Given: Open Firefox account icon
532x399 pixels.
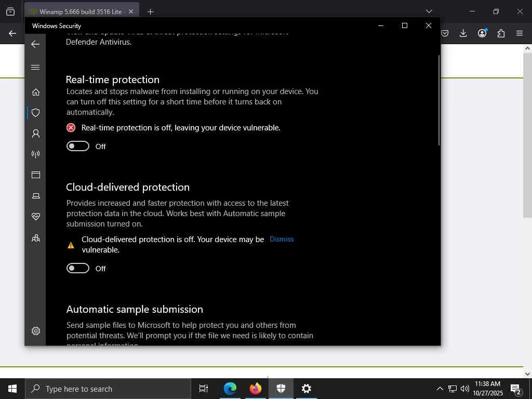Looking at the screenshot, I should (482, 33).
